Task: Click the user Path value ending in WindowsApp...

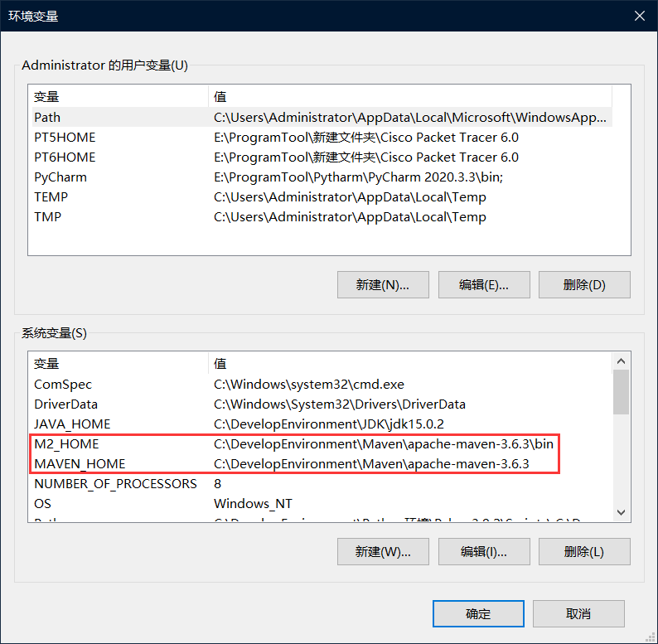Action: pyautogui.click(x=410, y=117)
